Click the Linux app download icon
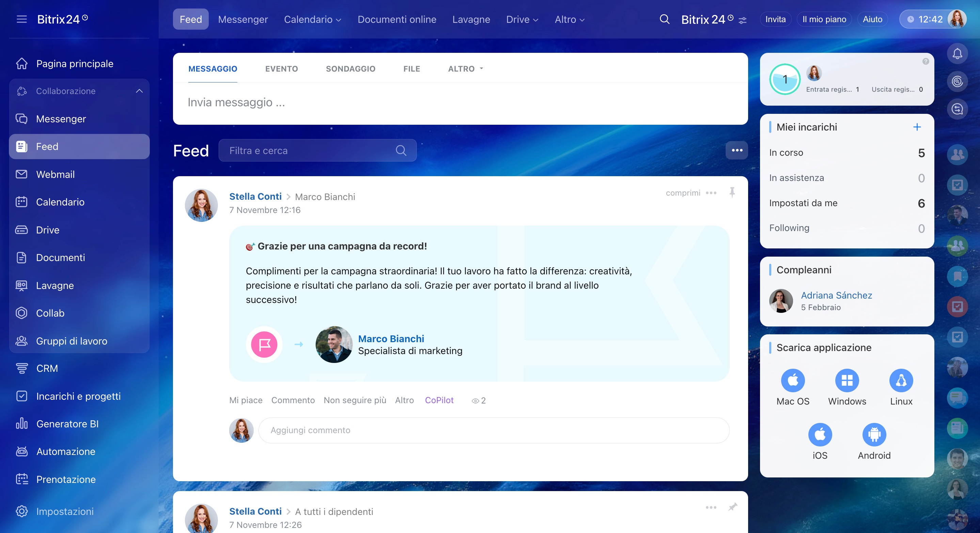The height and width of the screenshot is (533, 980). (x=901, y=380)
